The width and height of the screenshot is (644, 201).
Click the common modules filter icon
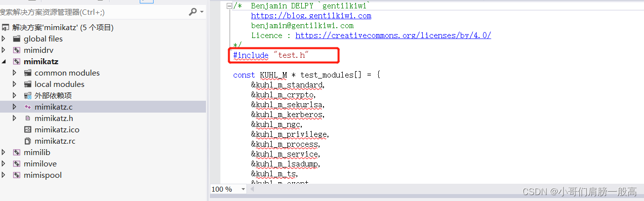(x=28, y=73)
